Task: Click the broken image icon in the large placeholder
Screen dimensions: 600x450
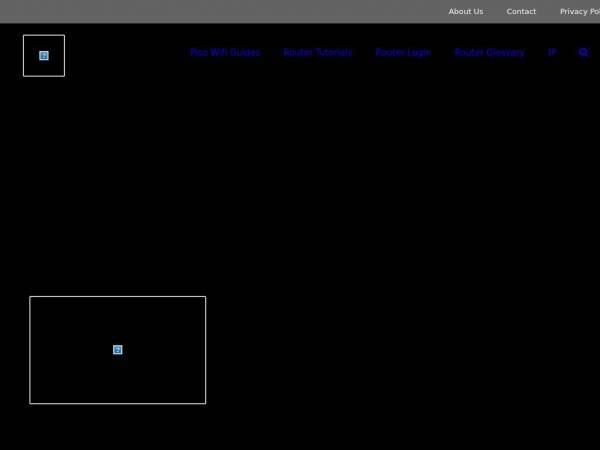Action: click(117, 350)
